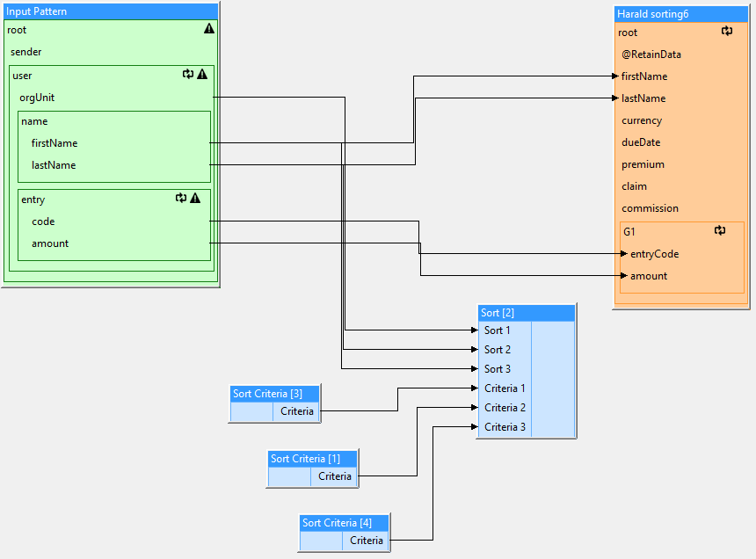Select the Sort Criteria [4] box header
756x559 pixels.
344,522
